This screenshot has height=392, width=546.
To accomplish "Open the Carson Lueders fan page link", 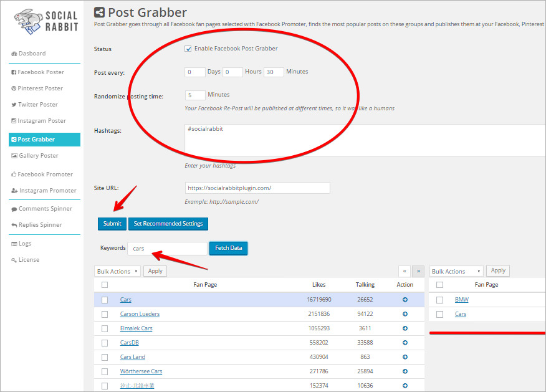I will (140, 313).
